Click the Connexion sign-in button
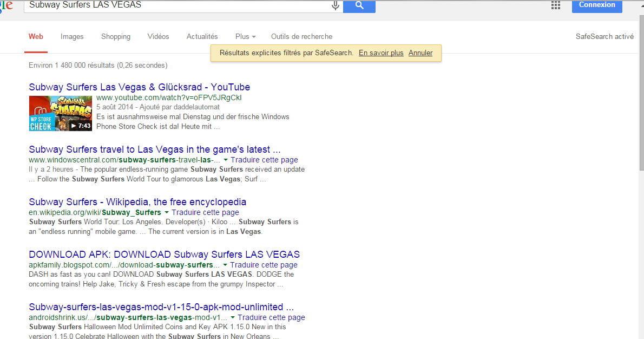This screenshot has width=644, height=339. [x=597, y=5]
